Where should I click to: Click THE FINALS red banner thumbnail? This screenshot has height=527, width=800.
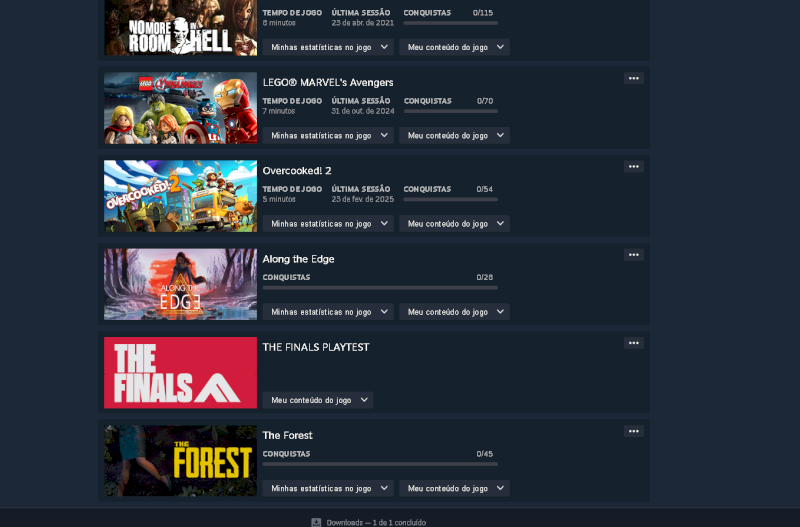[181, 372]
